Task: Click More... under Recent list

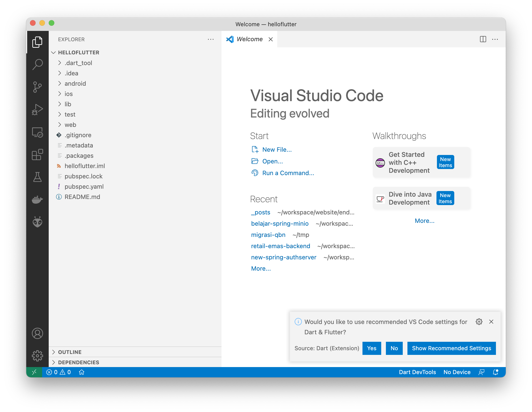Action: pos(261,268)
